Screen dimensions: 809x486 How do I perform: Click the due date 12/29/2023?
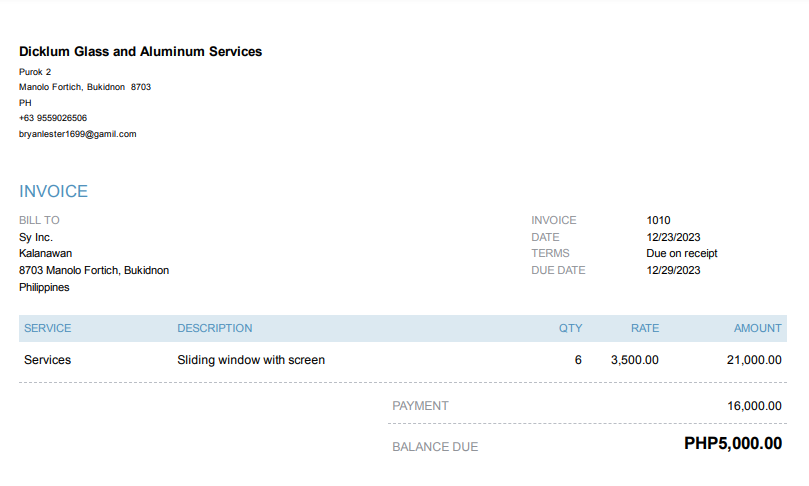click(x=673, y=270)
